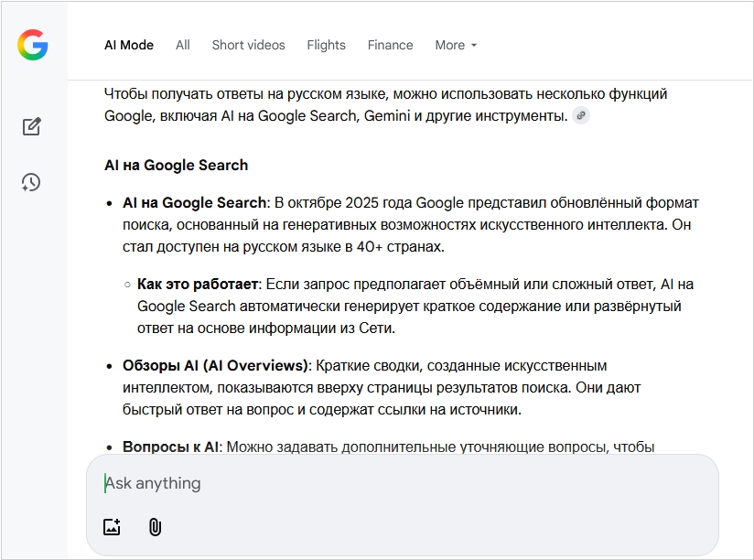Click the 'Вопросы к AI' bullet label
This screenshot has height=560, width=754.
click(171, 447)
